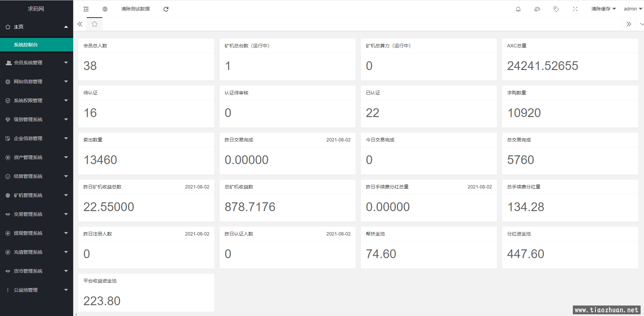This screenshot has width=644, height=316.
Task: Click AXC总量 value 24241.52655
Action: click(543, 66)
